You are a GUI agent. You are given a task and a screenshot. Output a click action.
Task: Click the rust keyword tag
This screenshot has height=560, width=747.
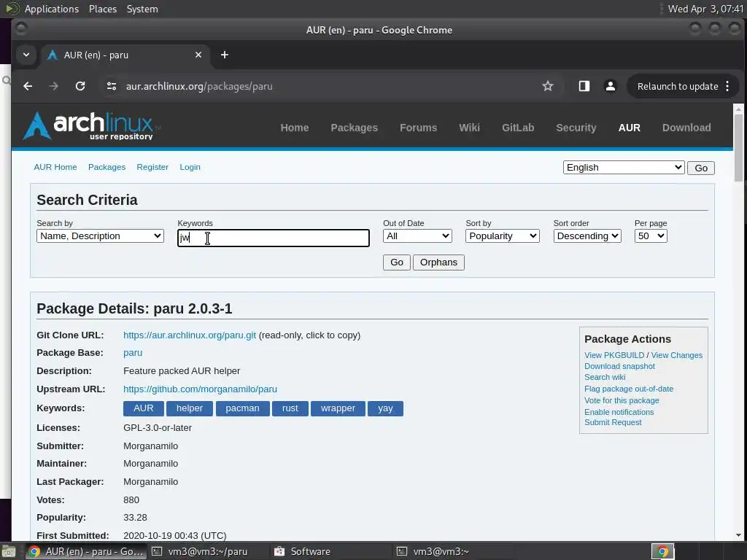[290, 408]
